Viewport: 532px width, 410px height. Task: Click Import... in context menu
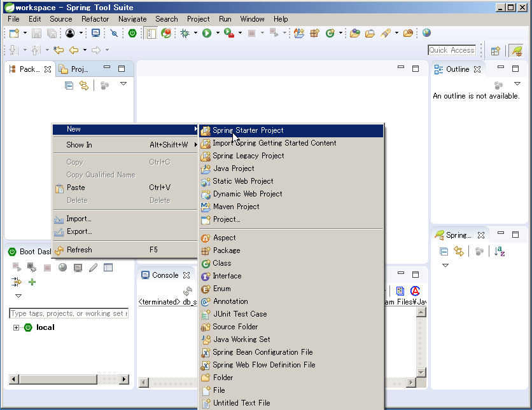pyautogui.click(x=125, y=219)
